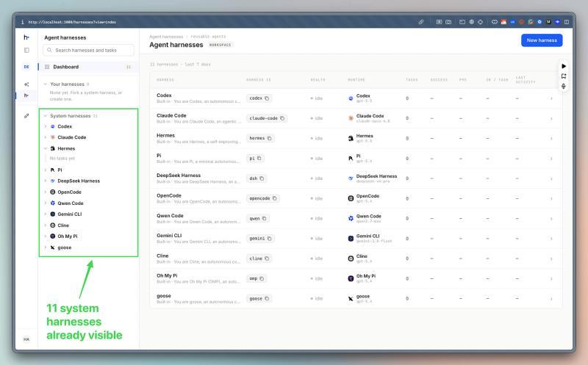This screenshot has width=588, height=365.
Task: Select the active harnesses icon in left rail
Action: [26, 95]
